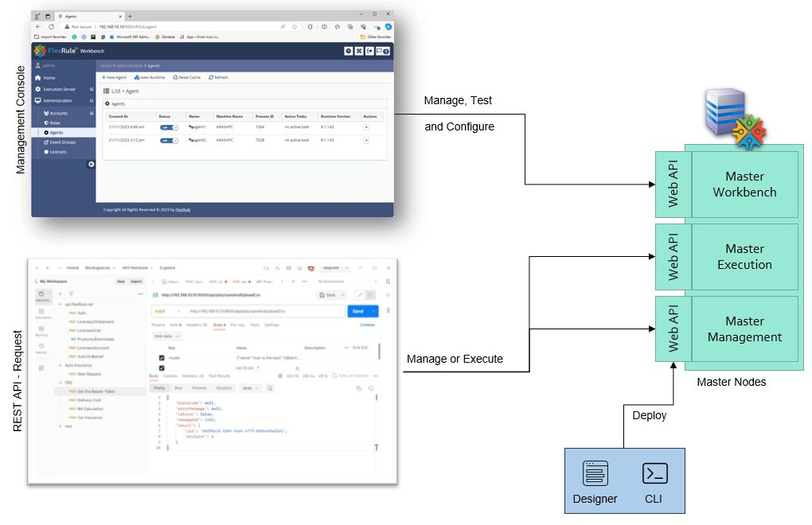Screen dimensions: 812x525
Task: Click the favorites star in browser address bar
Action: 295,26
